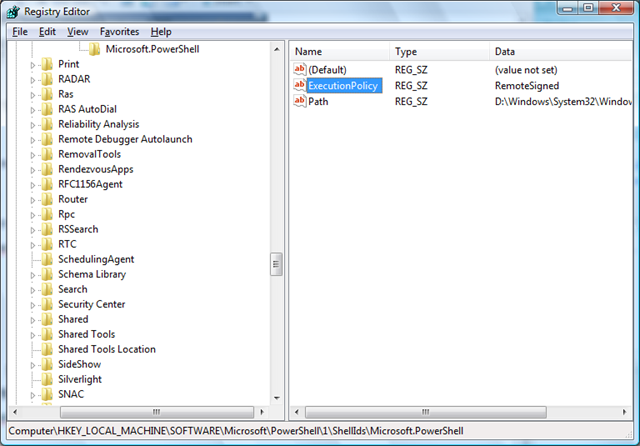
Task: Click the RemoteSigned data cell
Action: pos(527,86)
